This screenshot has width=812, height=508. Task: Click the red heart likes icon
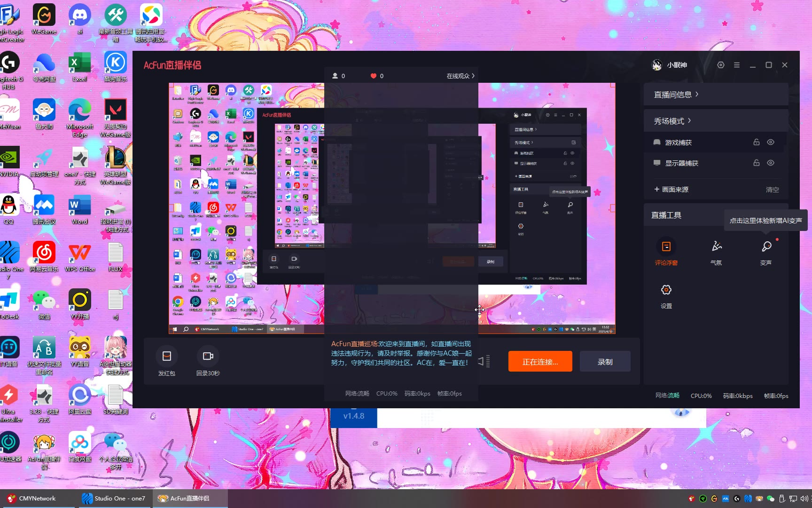pos(374,76)
